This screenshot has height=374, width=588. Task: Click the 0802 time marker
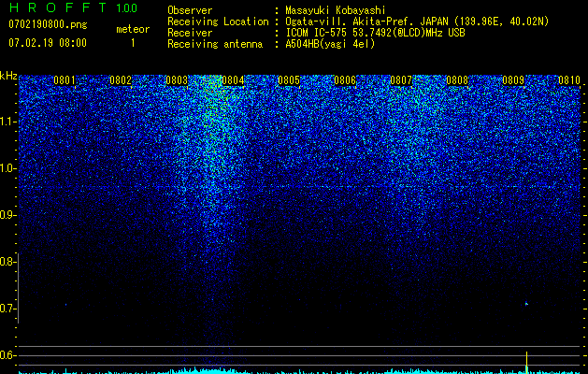coord(121,80)
